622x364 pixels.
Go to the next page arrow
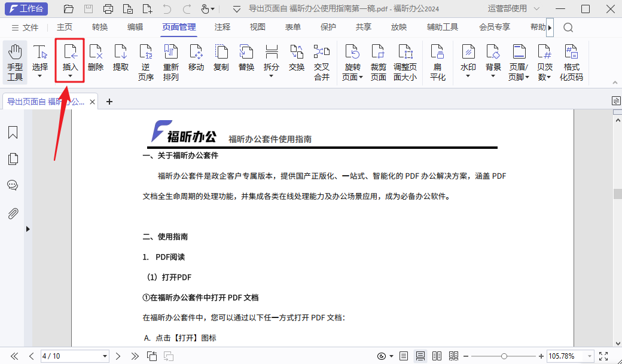[118, 356]
